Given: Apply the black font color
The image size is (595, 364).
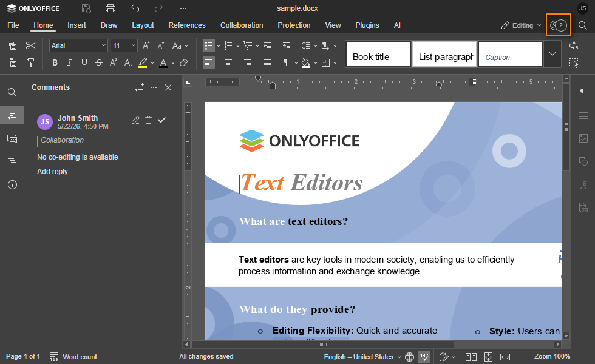Looking at the screenshot, I should pos(163,62).
